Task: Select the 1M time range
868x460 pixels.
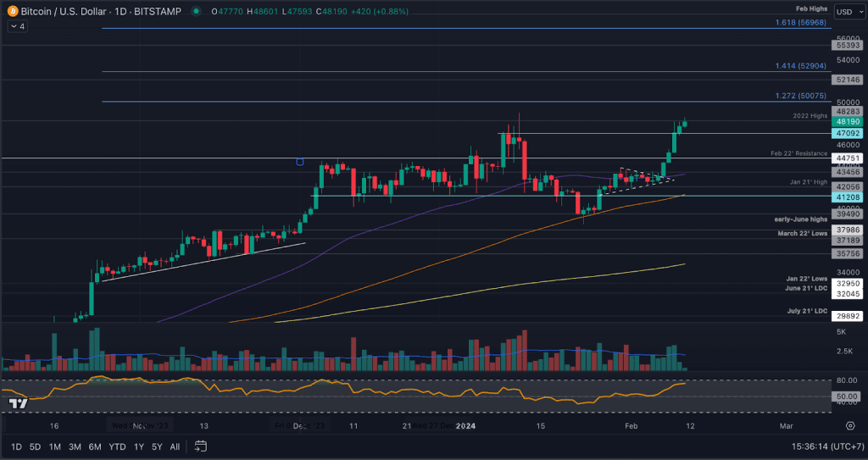Action: [54, 446]
